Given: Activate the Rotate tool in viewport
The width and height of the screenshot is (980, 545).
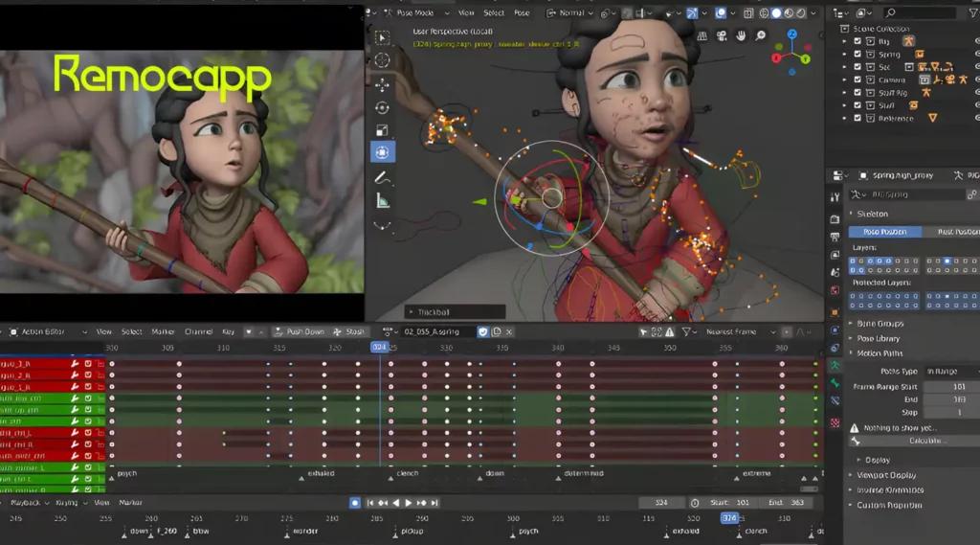Looking at the screenshot, I should pyautogui.click(x=383, y=107).
